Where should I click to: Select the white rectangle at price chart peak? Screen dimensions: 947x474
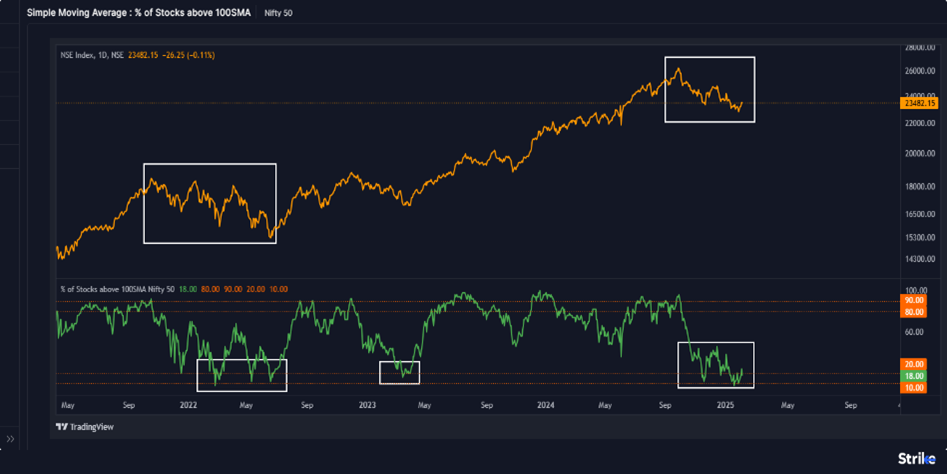(710, 58)
